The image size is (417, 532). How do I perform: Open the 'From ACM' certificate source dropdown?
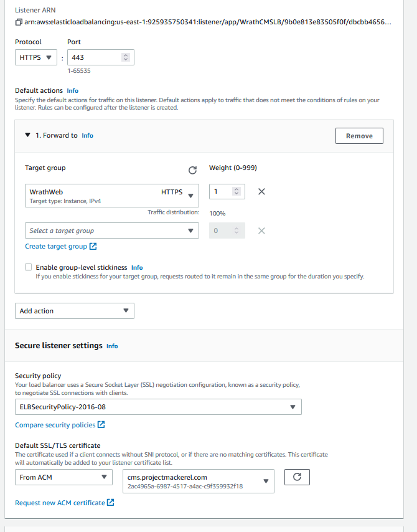click(x=63, y=477)
